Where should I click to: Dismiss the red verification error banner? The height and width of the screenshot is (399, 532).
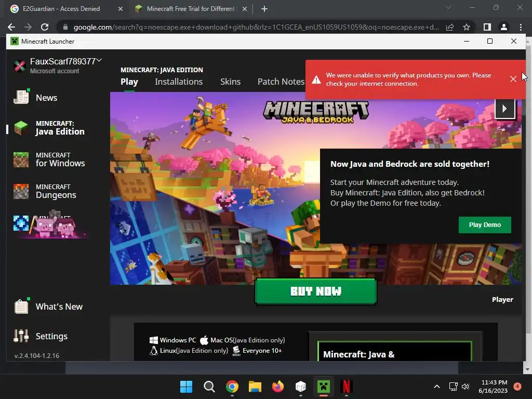(513, 79)
